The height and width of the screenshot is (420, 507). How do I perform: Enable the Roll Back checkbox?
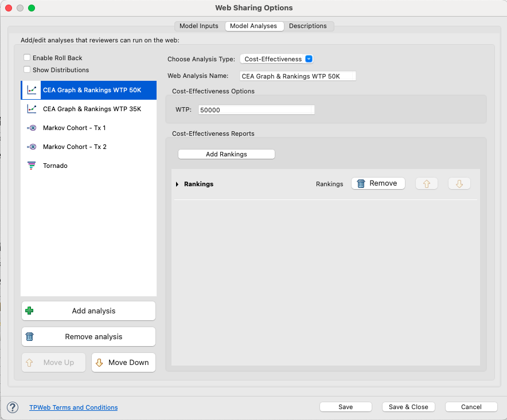pyautogui.click(x=27, y=57)
